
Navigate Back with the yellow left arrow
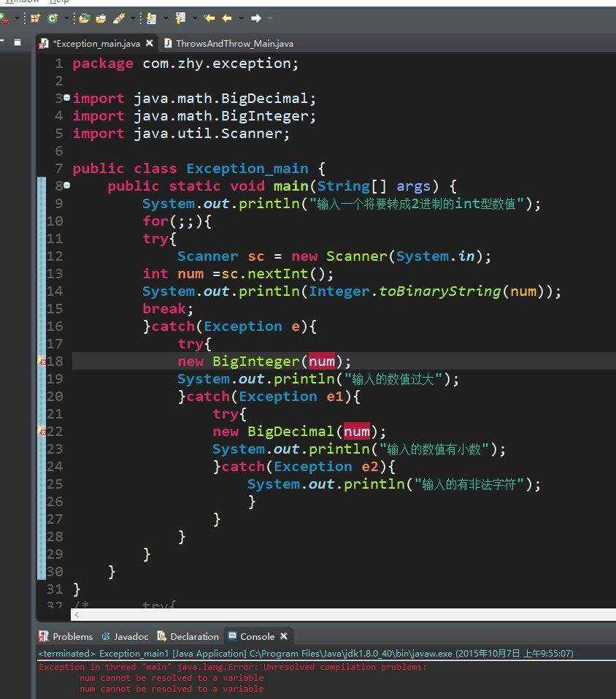227,18
